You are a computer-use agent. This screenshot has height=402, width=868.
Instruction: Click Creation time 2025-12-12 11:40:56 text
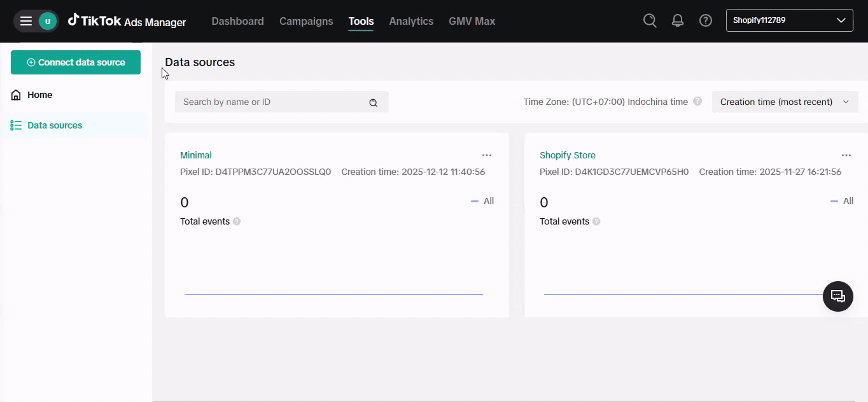(x=413, y=172)
